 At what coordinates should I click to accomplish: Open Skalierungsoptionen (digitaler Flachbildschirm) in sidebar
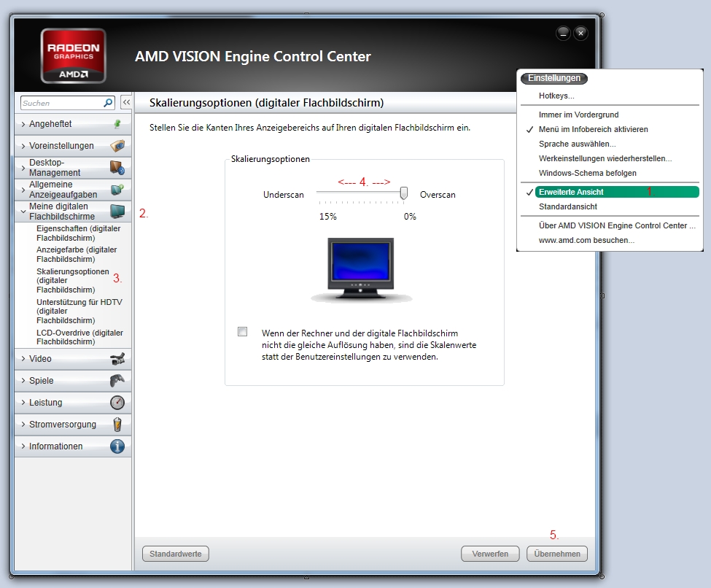pyautogui.click(x=73, y=280)
